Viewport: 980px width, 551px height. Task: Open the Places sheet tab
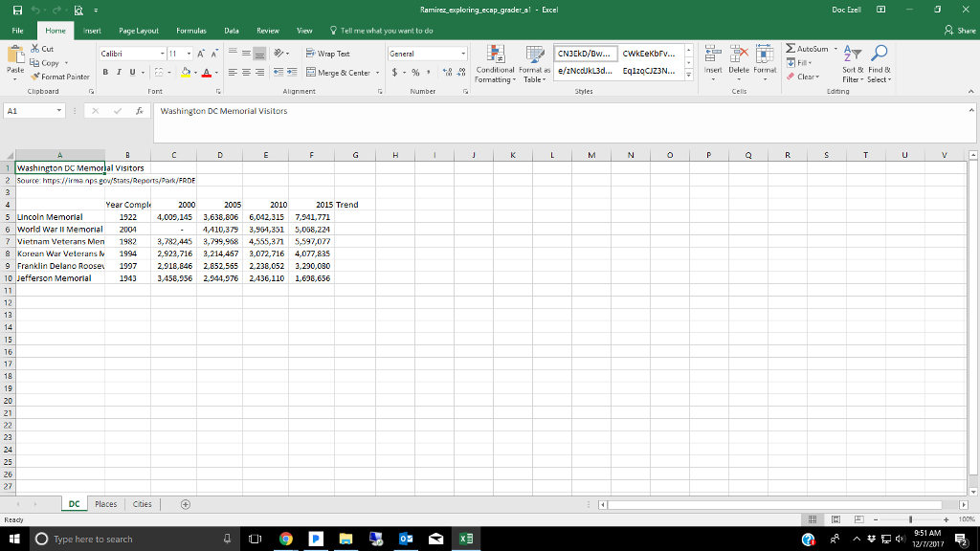105,503
